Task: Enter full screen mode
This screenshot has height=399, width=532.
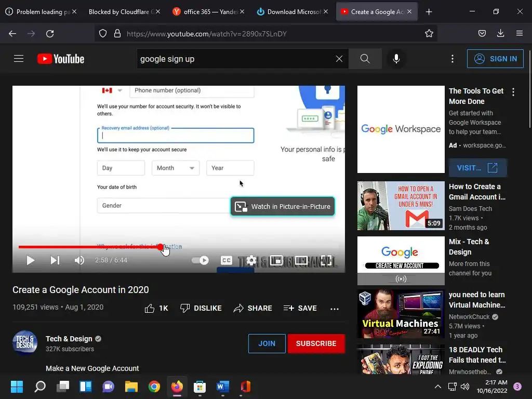Action: 326,260
